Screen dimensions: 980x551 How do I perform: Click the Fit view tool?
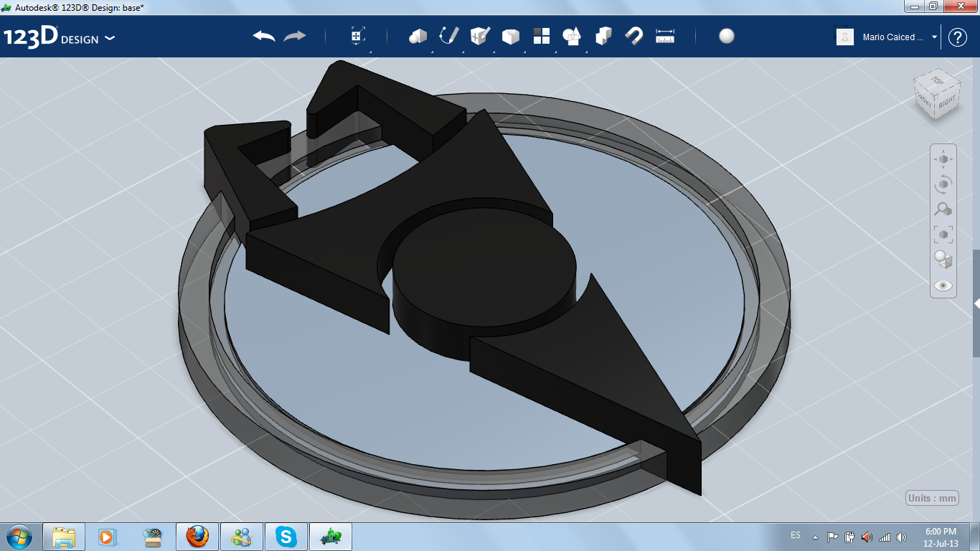(x=943, y=234)
